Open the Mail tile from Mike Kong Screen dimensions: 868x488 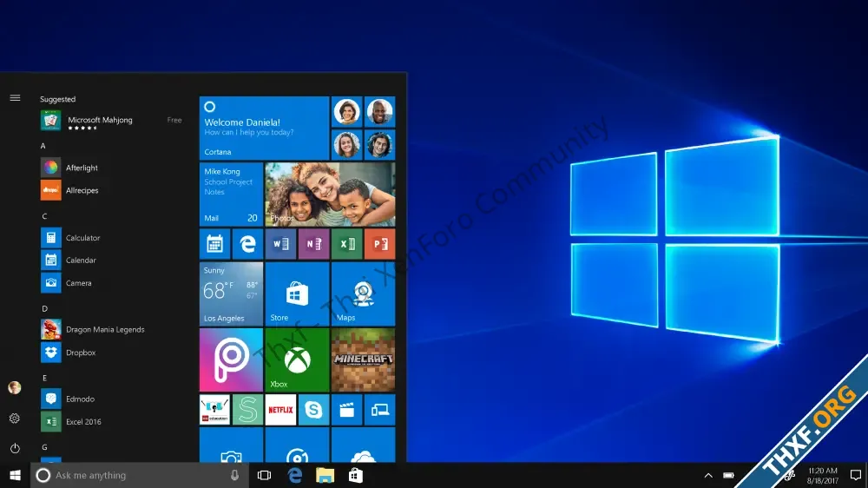(231, 194)
